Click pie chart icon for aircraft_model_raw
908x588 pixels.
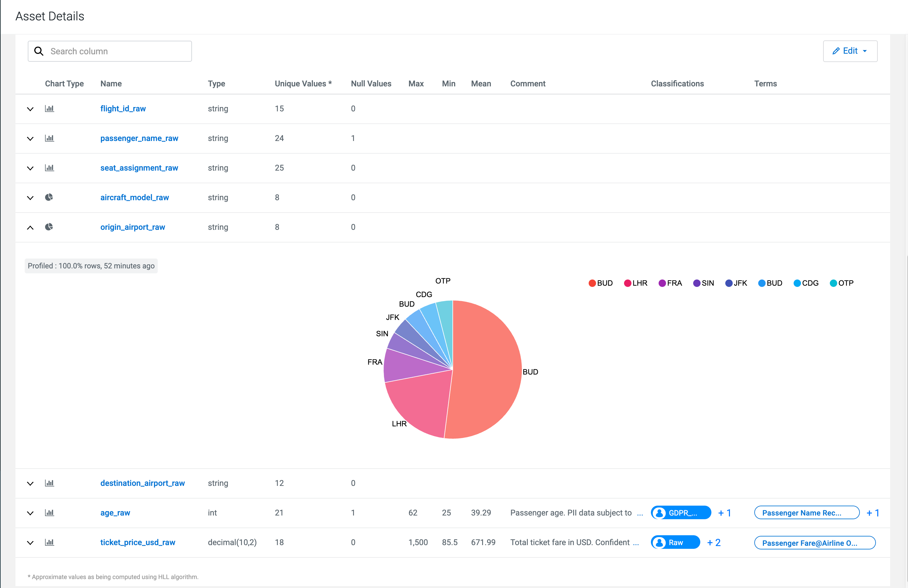coord(49,197)
